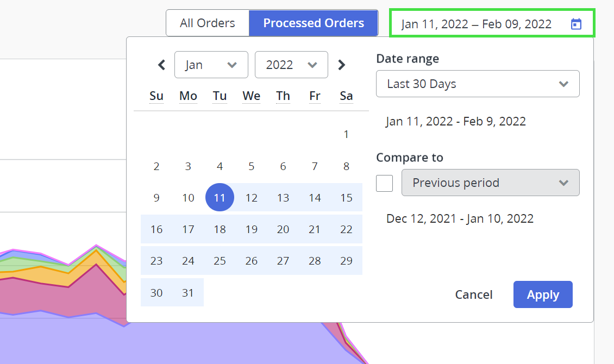Pick January 5 on the calendar
This screenshot has width=614, height=364.
pyautogui.click(x=251, y=166)
